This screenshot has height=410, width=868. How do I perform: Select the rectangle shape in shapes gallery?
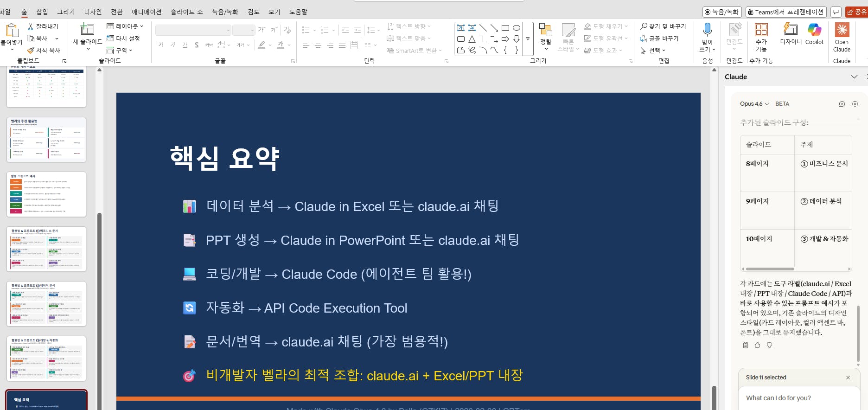point(505,28)
